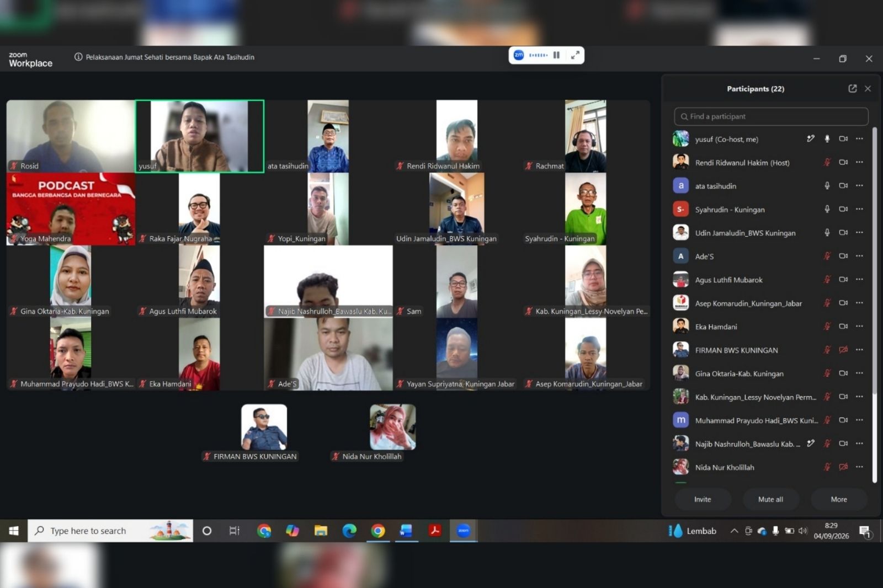This screenshot has width=883, height=588.
Task: Toggle Rendi Ridwanul Hakim's video icon
Action: 843,162
